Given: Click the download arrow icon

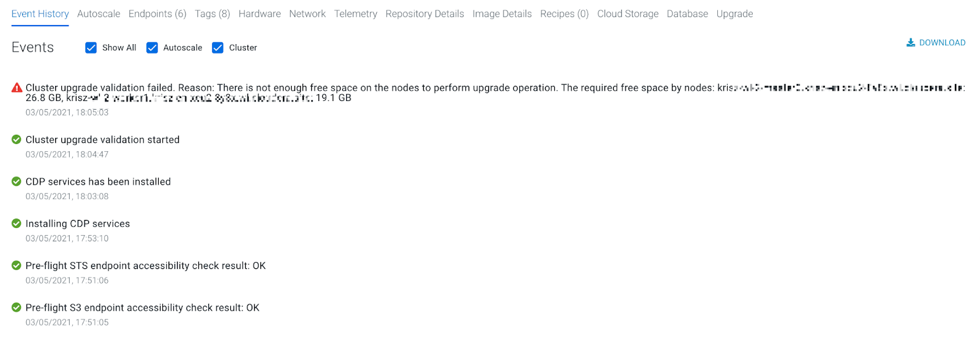Looking at the screenshot, I should pyautogui.click(x=911, y=43).
